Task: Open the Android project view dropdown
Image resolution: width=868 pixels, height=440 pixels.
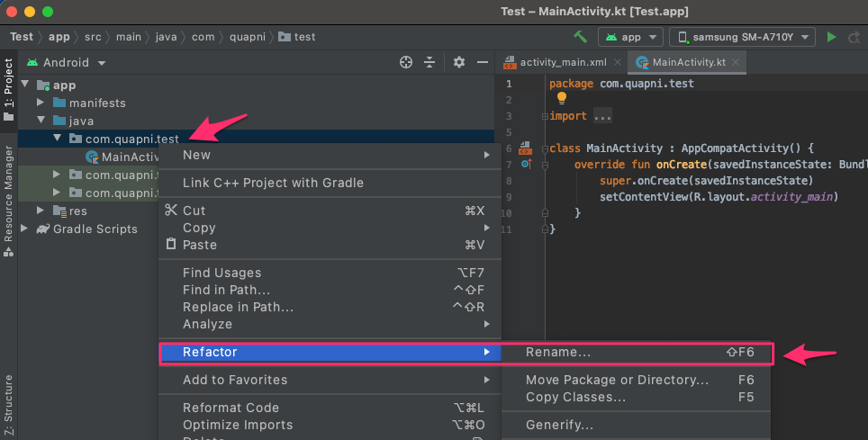Action: click(67, 62)
